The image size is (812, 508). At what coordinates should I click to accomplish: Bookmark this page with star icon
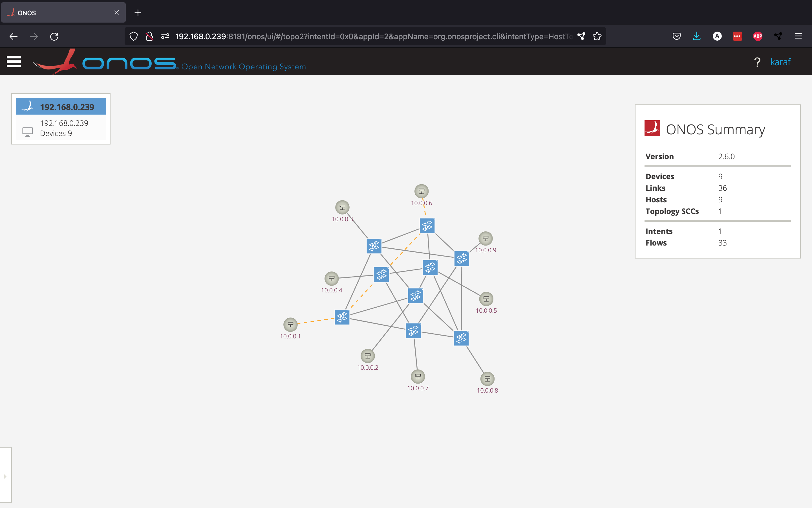pos(597,36)
